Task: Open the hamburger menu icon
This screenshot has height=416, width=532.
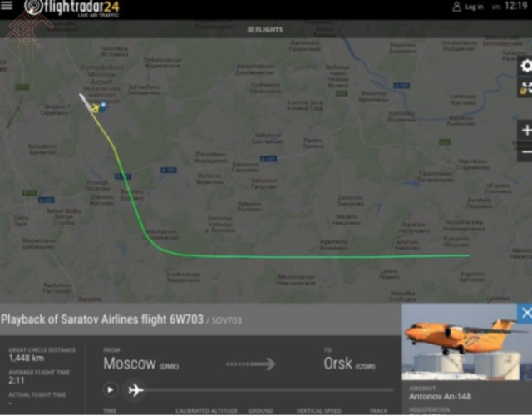Action: pyautogui.click(x=7, y=6)
